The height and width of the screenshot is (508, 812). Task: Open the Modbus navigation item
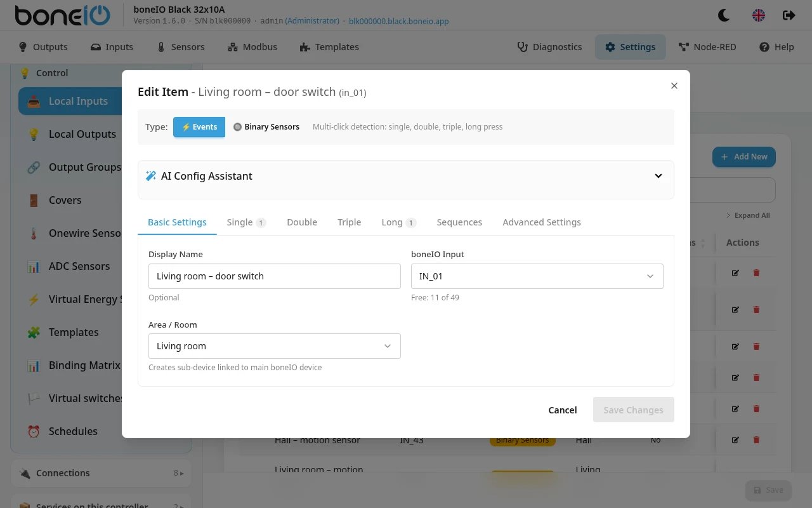[x=252, y=47]
